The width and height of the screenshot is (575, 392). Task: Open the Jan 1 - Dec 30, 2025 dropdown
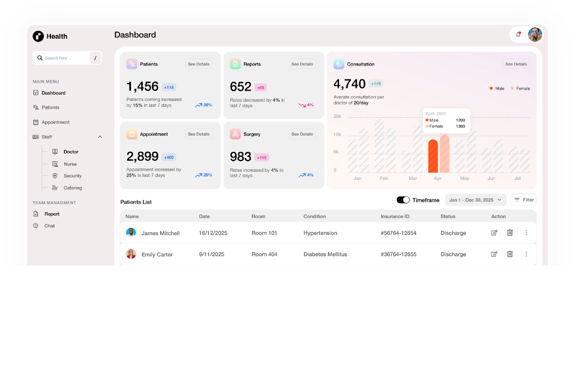(475, 200)
